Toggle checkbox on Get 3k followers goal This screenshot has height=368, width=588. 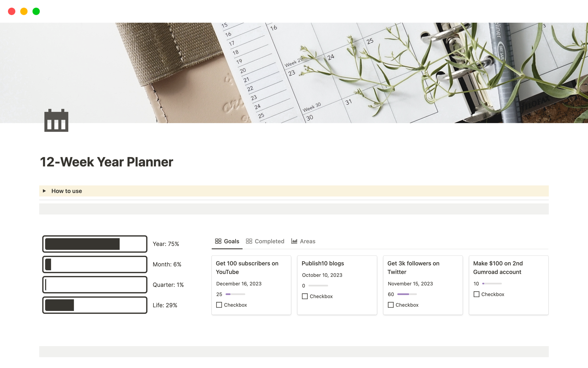pos(390,305)
